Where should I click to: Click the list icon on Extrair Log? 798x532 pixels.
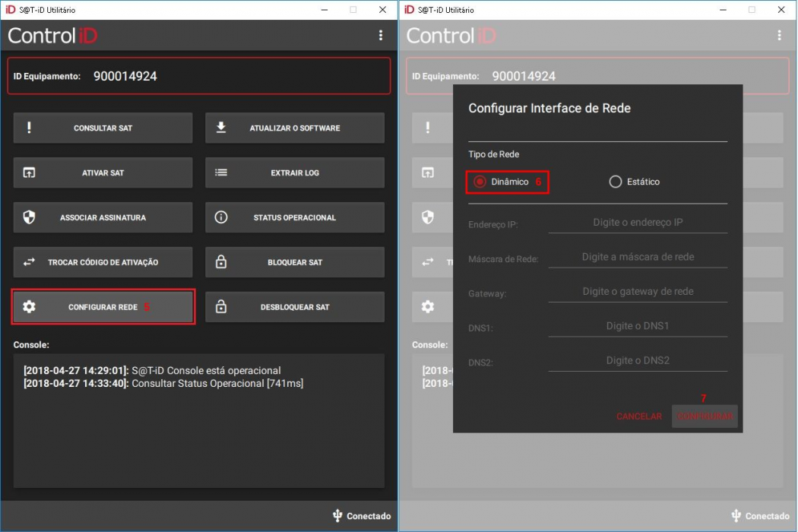pos(221,173)
